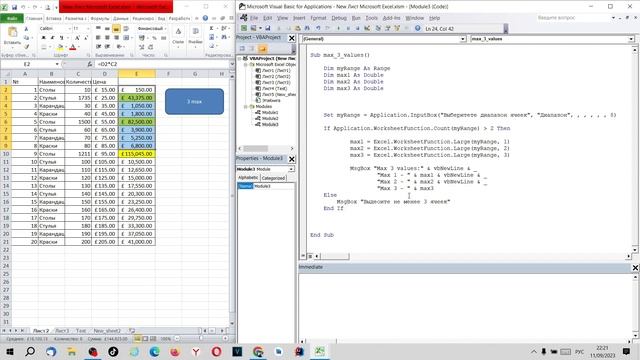The image size is (640, 360).
Task: Click the Excel formula bar input
Action: coord(162,64)
